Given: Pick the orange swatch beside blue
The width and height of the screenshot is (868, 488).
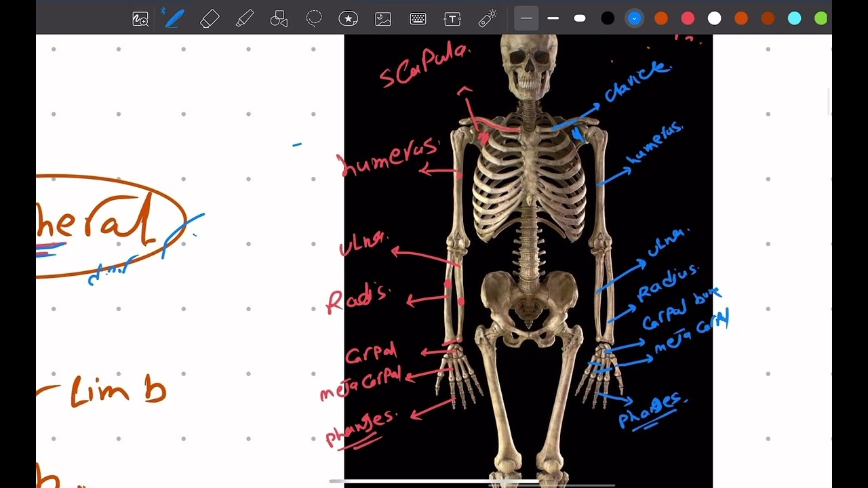Looking at the screenshot, I should pyautogui.click(x=661, y=18).
